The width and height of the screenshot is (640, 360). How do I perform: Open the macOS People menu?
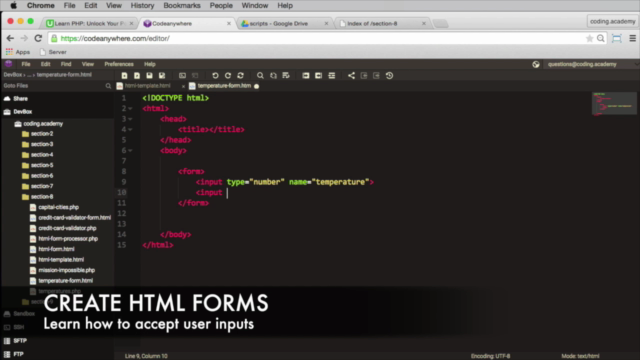221,6
